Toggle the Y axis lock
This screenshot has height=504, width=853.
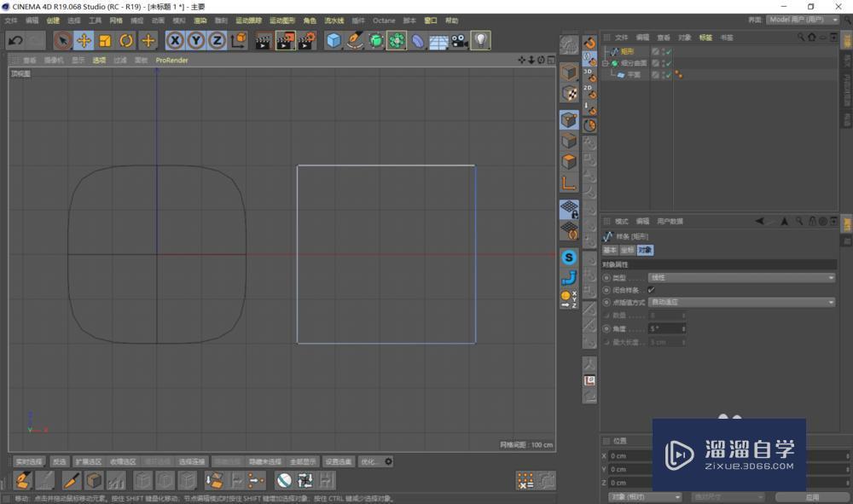[196, 40]
